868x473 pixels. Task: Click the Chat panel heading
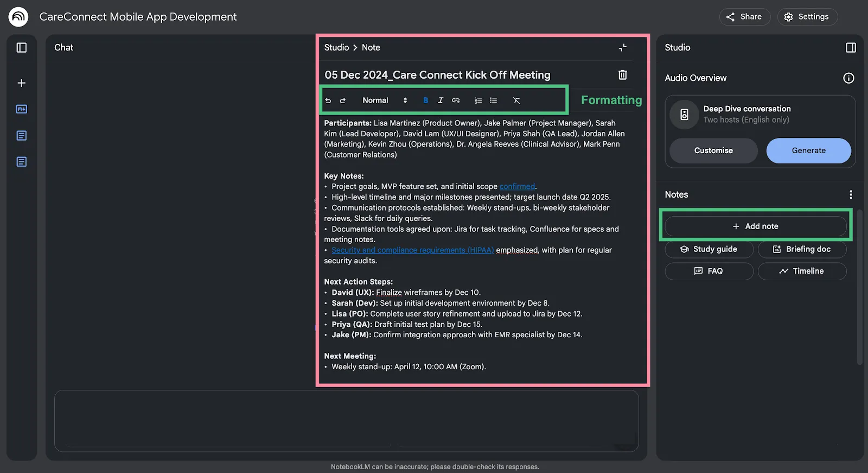pos(63,48)
